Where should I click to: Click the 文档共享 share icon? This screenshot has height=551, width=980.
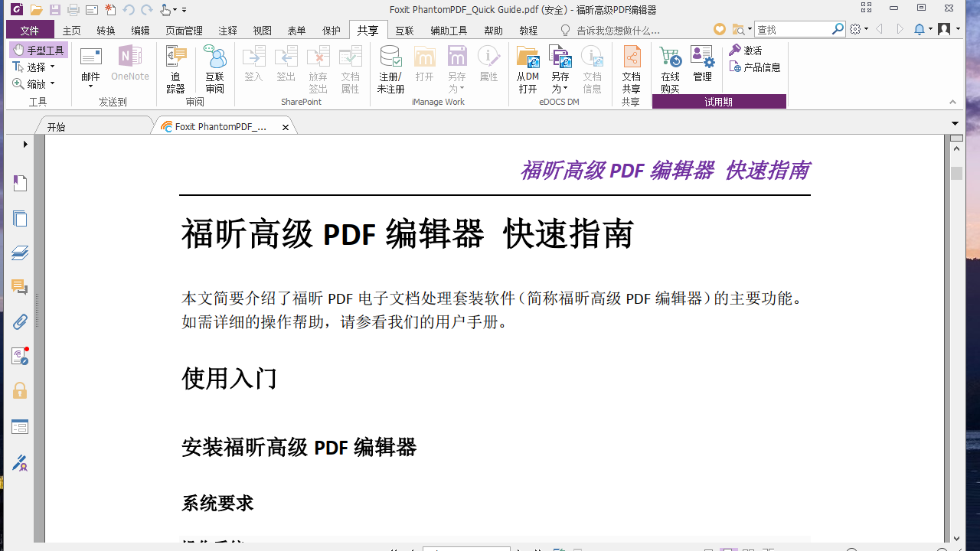tap(631, 69)
